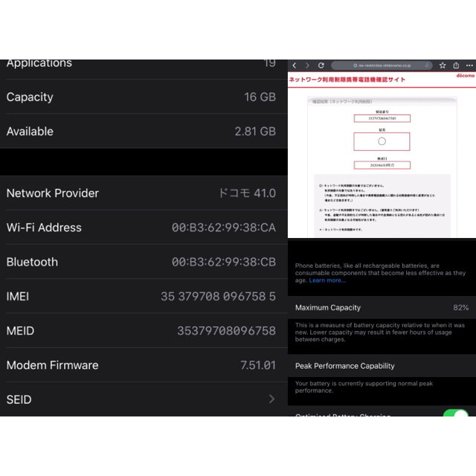476x476 pixels.
Task: Click the circle result box
Action: (382, 141)
